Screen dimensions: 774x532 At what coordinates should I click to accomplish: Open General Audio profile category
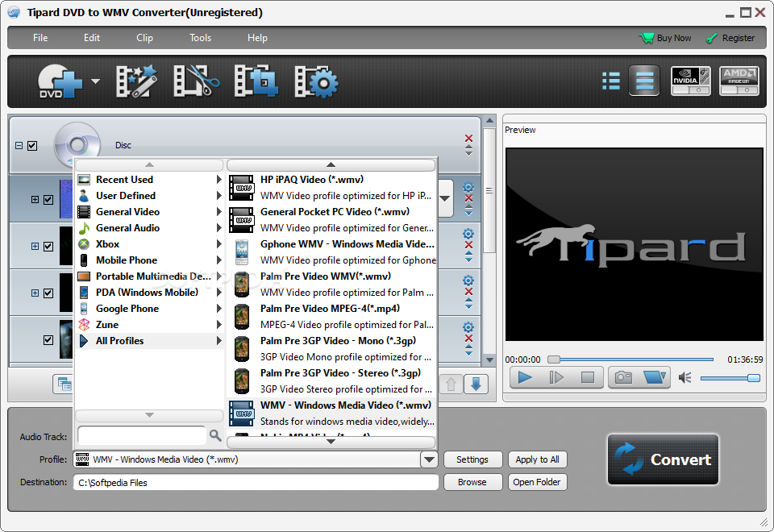pyautogui.click(x=150, y=228)
